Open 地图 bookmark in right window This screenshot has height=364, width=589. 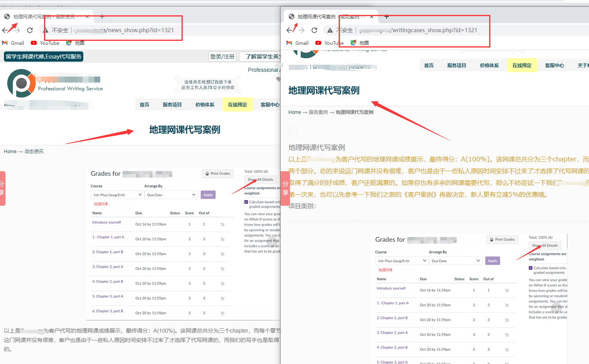pos(360,43)
